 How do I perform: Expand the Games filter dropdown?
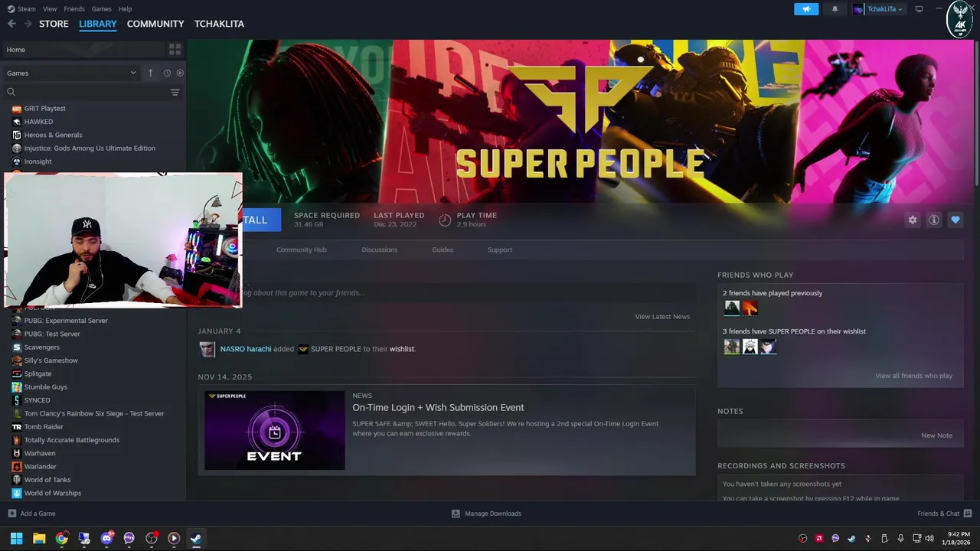point(71,73)
